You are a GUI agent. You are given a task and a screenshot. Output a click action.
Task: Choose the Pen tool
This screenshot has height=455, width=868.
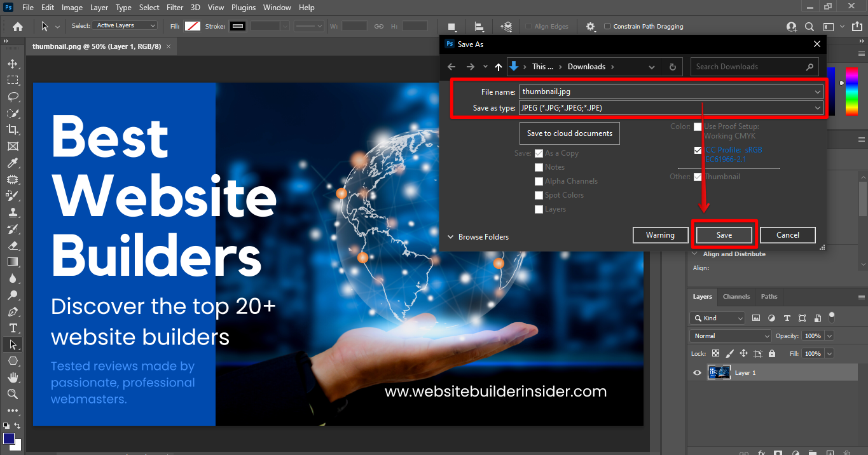[13, 311]
